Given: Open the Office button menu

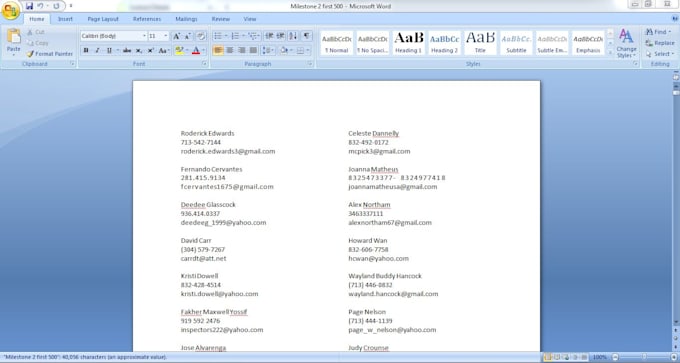Looking at the screenshot, I should 10,10.
